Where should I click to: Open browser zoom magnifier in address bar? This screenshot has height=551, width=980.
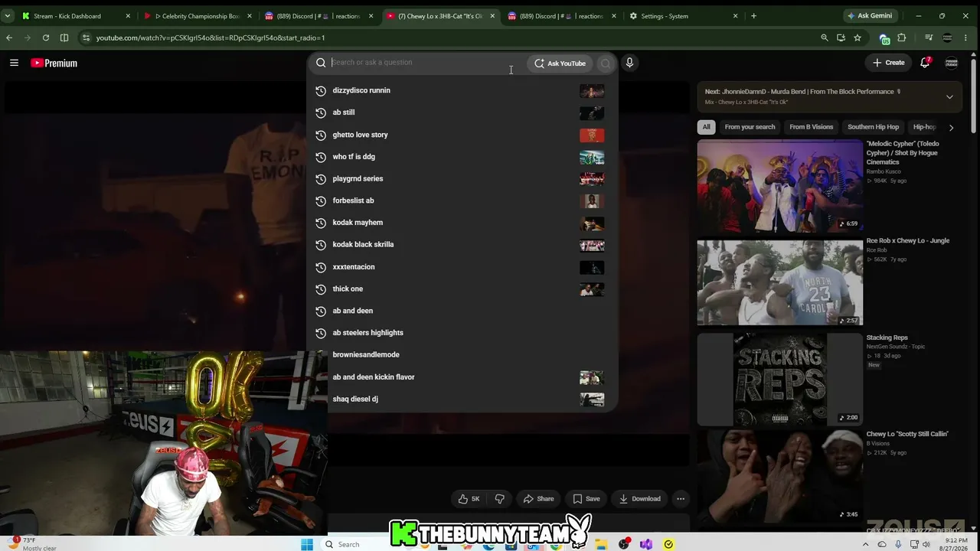click(x=824, y=37)
